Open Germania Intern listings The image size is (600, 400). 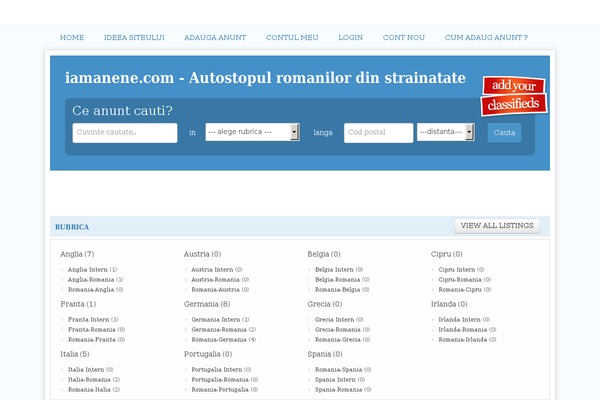(220, 319)
